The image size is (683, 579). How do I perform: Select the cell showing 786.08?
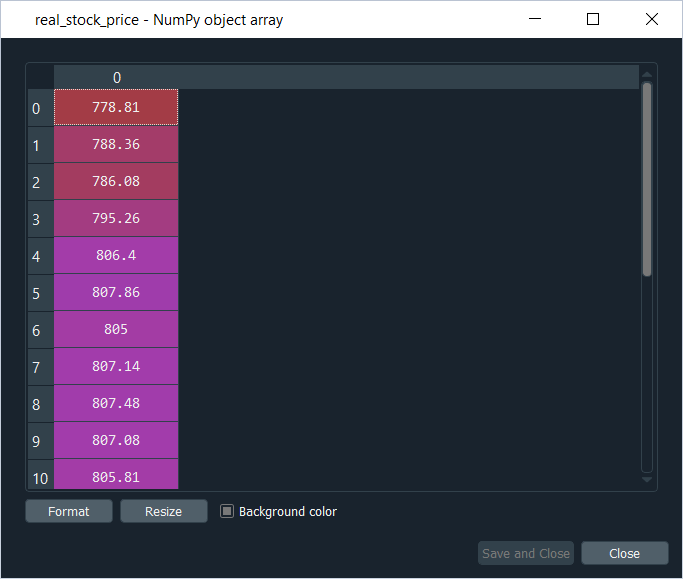click(x=116, y=181)
